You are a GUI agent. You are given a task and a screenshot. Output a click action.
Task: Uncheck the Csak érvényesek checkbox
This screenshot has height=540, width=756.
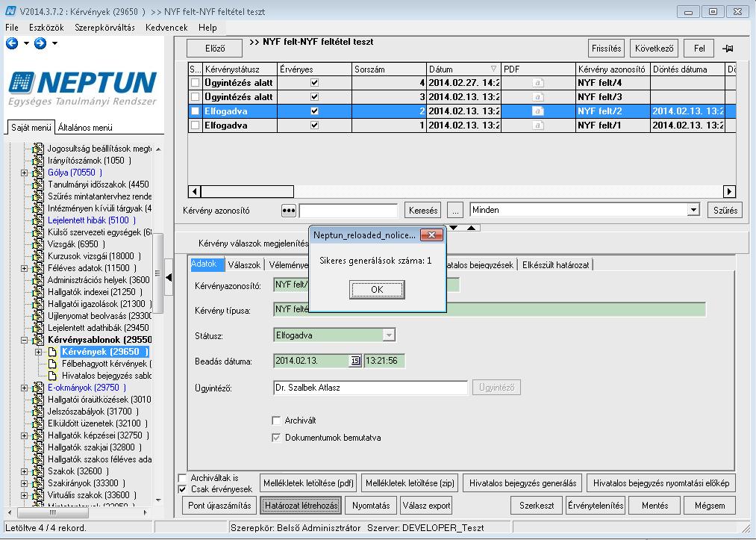[182, 489]
